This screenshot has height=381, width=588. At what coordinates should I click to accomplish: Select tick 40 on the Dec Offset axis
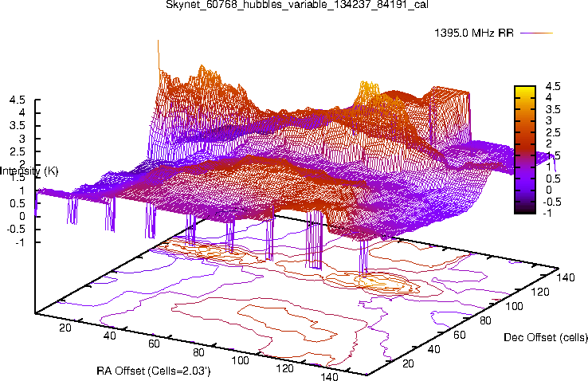point(434,349)
